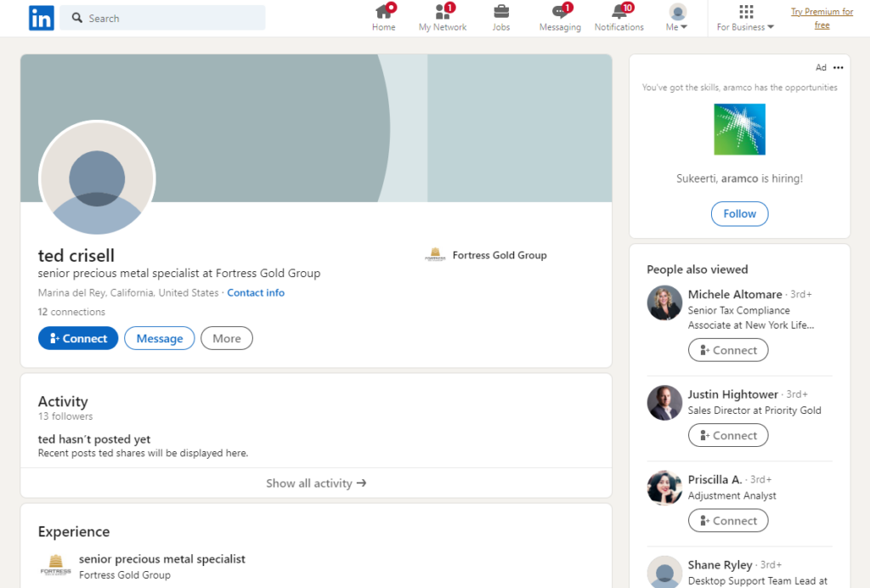Open Shane Ryley's name link
The image size is (870, 588).
(720, 565)
